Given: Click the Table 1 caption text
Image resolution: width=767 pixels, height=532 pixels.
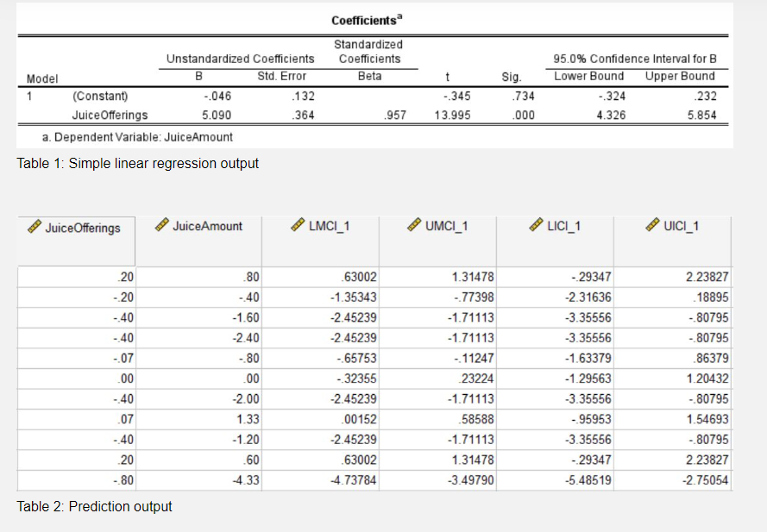Looking at the screenshot, I should click(137, 163).
